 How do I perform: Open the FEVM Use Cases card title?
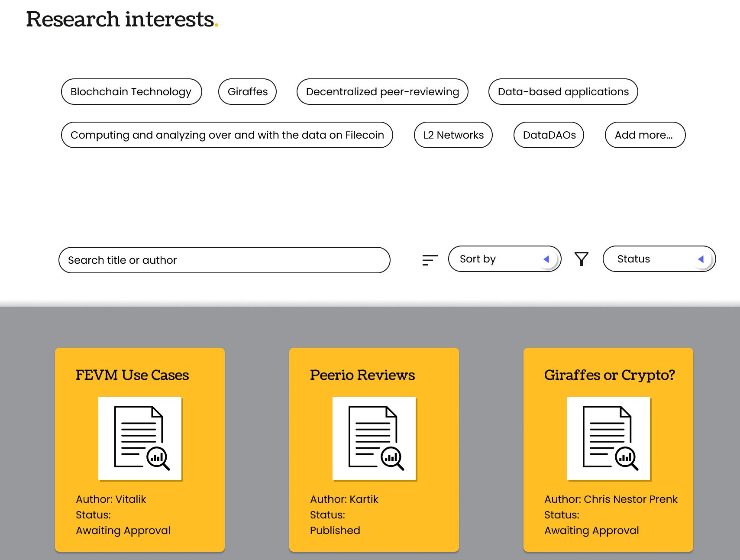(x=132, y=375)
